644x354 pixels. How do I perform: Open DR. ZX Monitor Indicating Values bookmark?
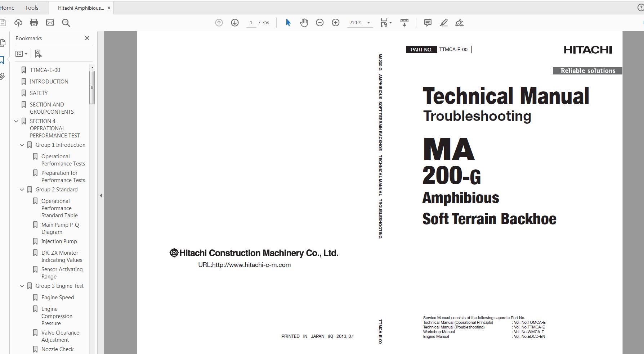(62, 257)
